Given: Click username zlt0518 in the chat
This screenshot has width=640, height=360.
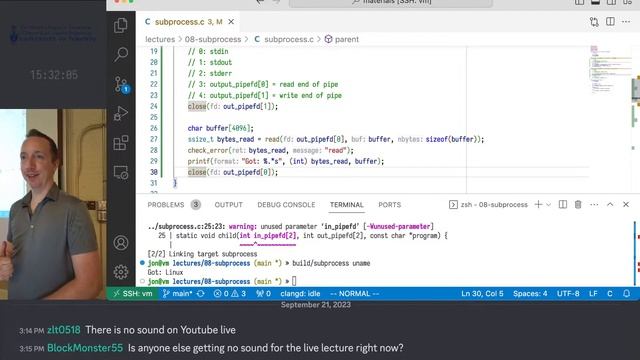Looking at the screenshot, I should 64,330.
